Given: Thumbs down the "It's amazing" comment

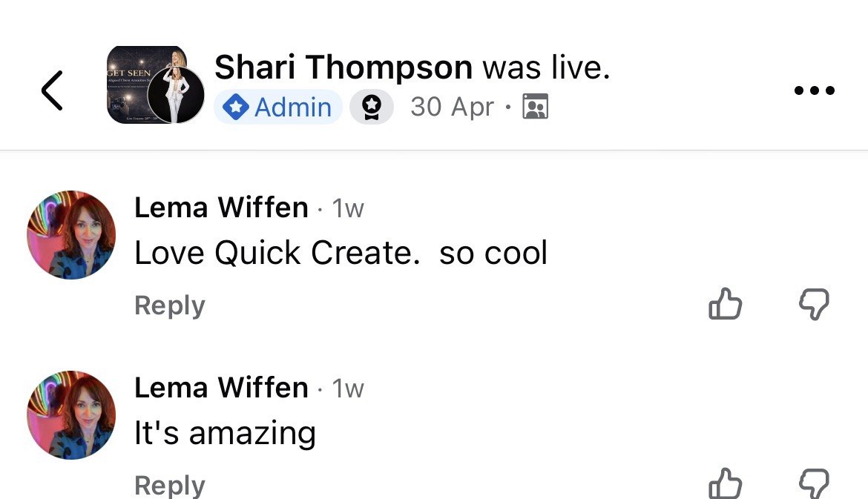Looking at the screenshot, I should (815, 483).
